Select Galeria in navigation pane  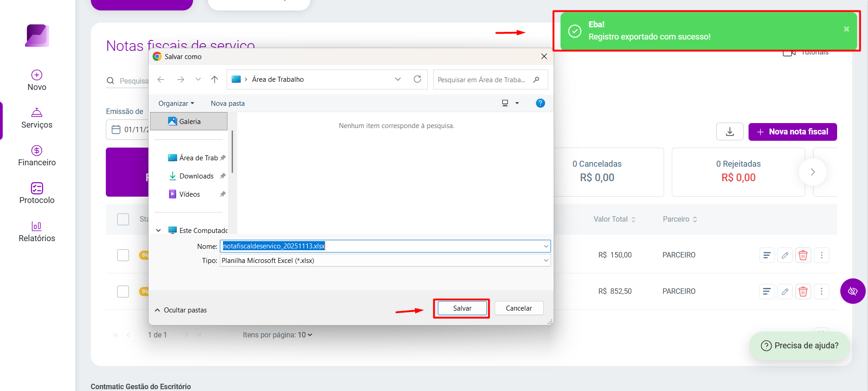tap(188, 121)
